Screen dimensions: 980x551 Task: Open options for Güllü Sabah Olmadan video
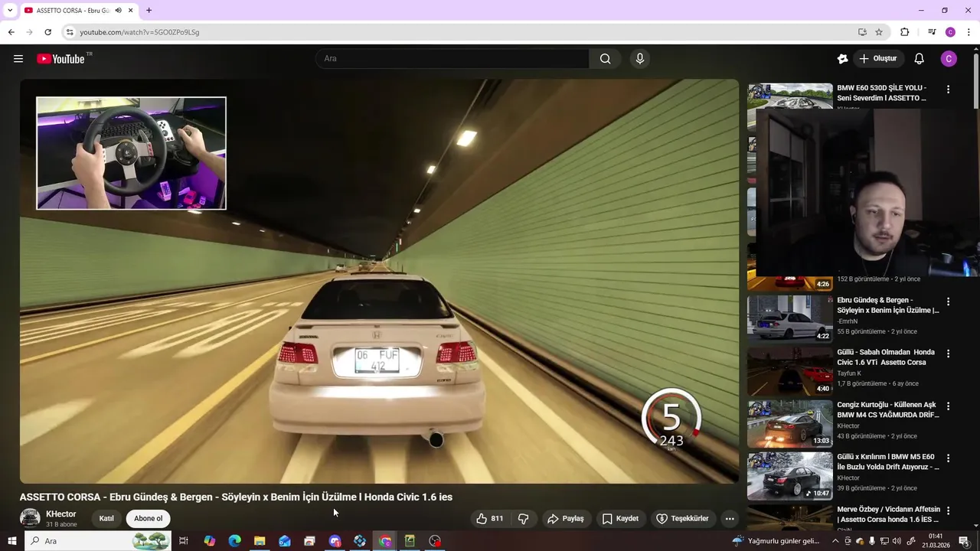point(948,354)
